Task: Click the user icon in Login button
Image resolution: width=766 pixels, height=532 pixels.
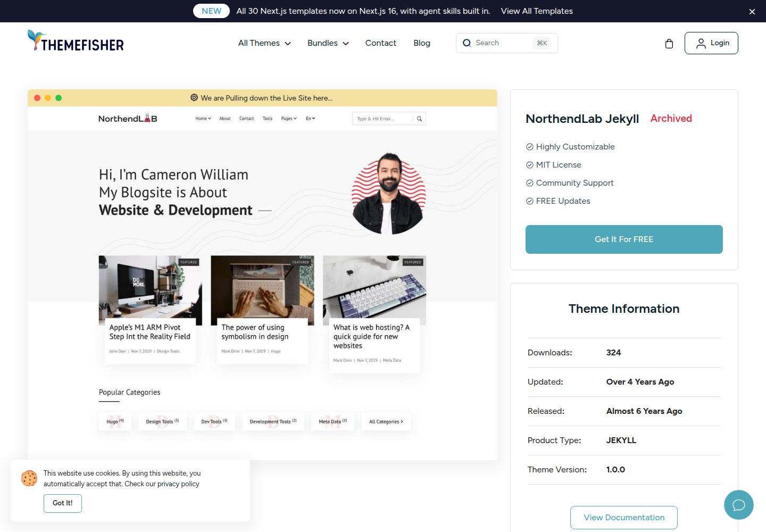Action: pyautogui.click(x=701, y=43)
